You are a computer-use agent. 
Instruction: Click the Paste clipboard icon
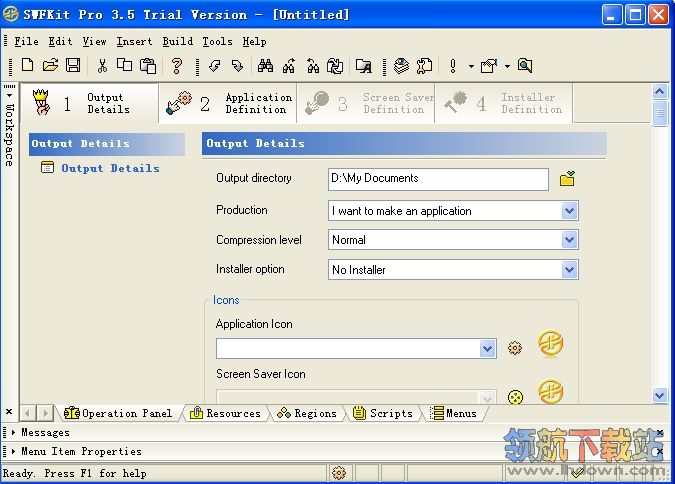148,66
